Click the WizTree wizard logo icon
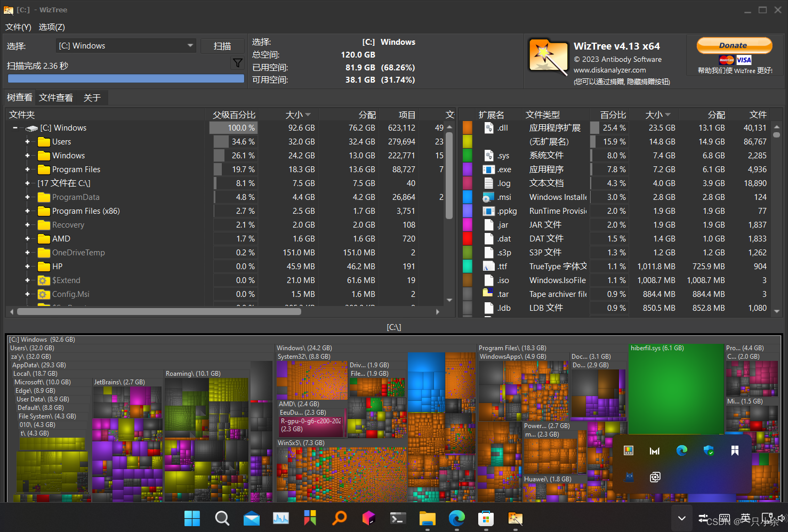788x532 pixels. [548, 57]
